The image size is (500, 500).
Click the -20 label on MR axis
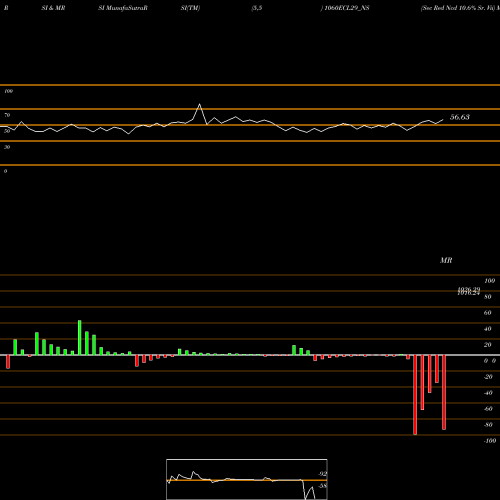(x=488, y=377)
